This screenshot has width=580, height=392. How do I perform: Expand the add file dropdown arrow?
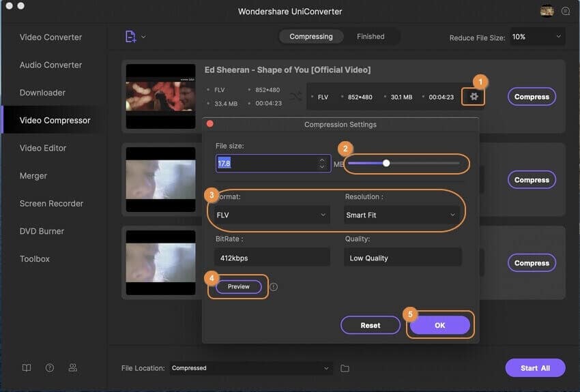[x=143, y=37]
